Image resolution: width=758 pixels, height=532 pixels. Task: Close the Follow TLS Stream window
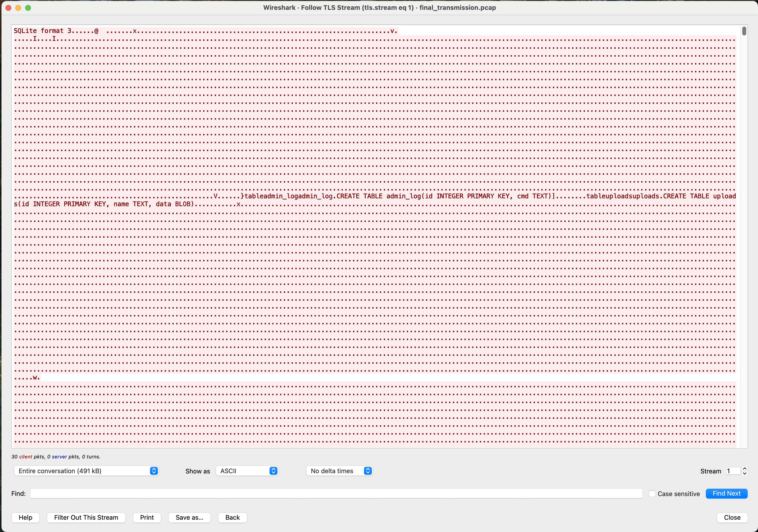[x=732, y=517]
